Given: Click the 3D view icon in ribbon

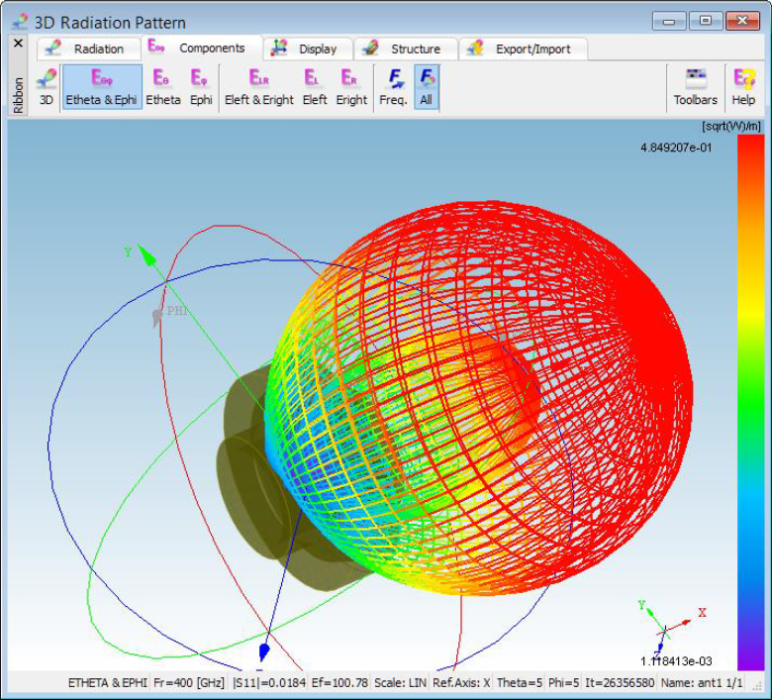Looking at the screenshot, I should 46,86.
